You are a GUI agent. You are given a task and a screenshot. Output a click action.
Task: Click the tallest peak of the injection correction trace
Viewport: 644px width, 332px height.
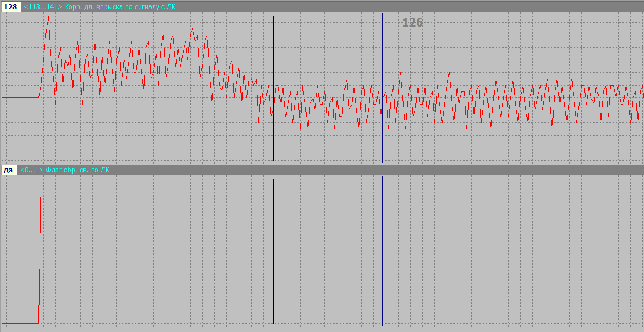[x=48, y=18]
